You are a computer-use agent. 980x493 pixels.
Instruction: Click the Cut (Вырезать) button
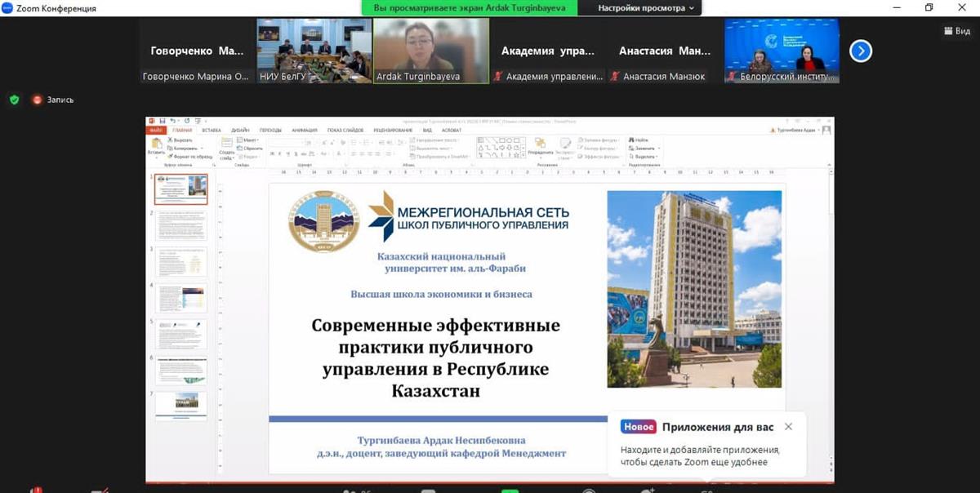click(180, 140)
